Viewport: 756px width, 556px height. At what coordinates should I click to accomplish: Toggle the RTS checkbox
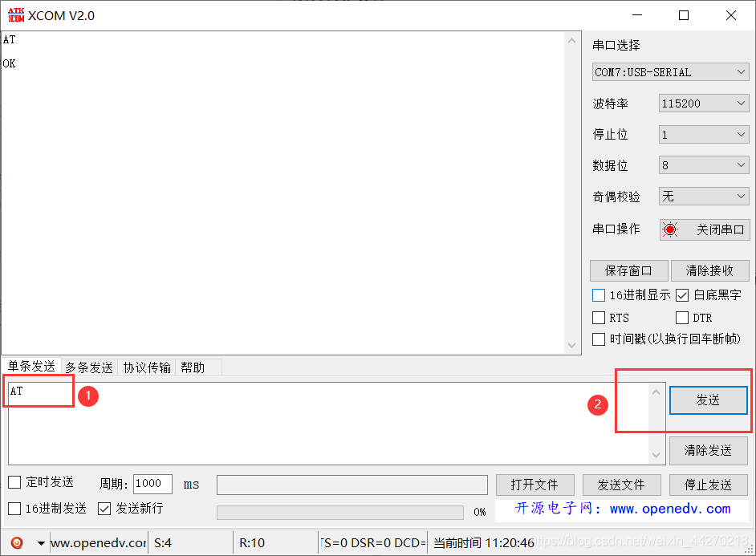[x=599, y=318]
